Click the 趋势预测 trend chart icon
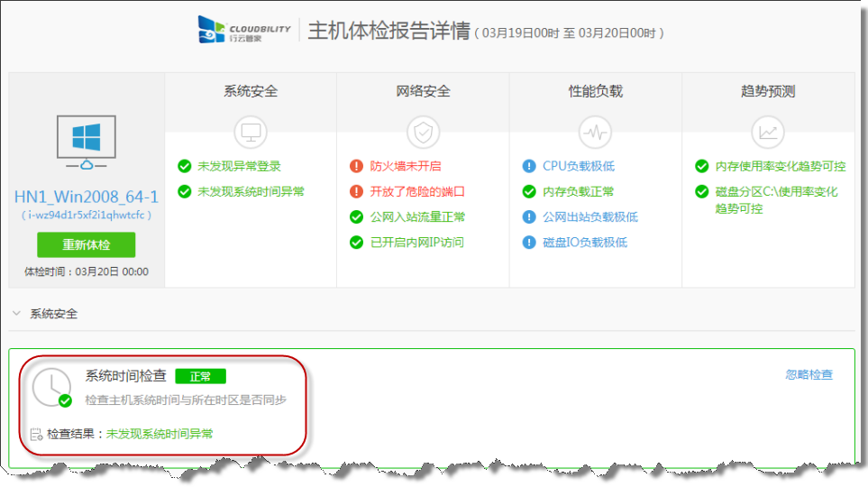This screenshot has height=487, width=868. [x=768, y=132]
